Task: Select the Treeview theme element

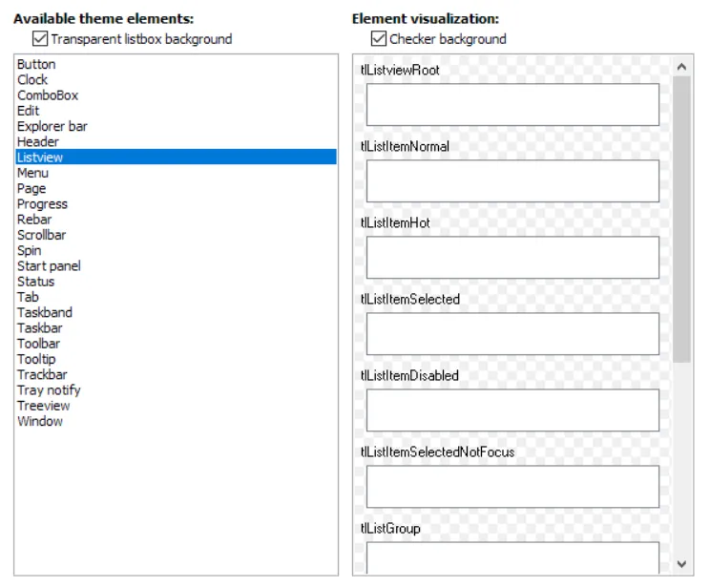Action: [42, 406]
